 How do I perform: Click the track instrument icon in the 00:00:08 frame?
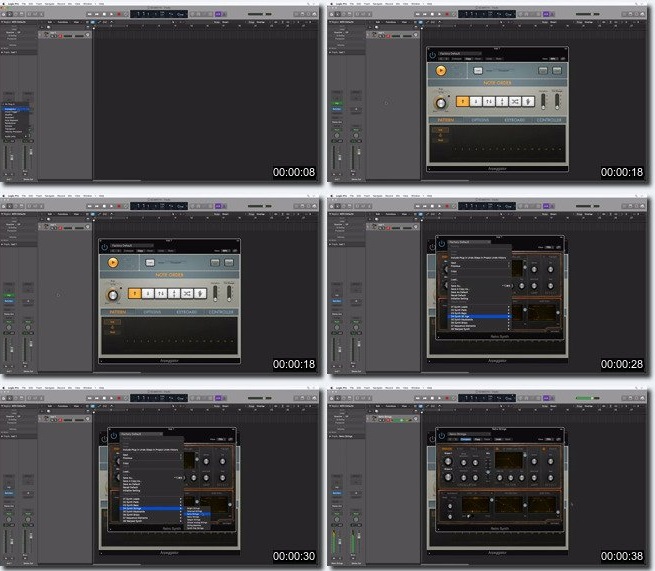[46, 35]
